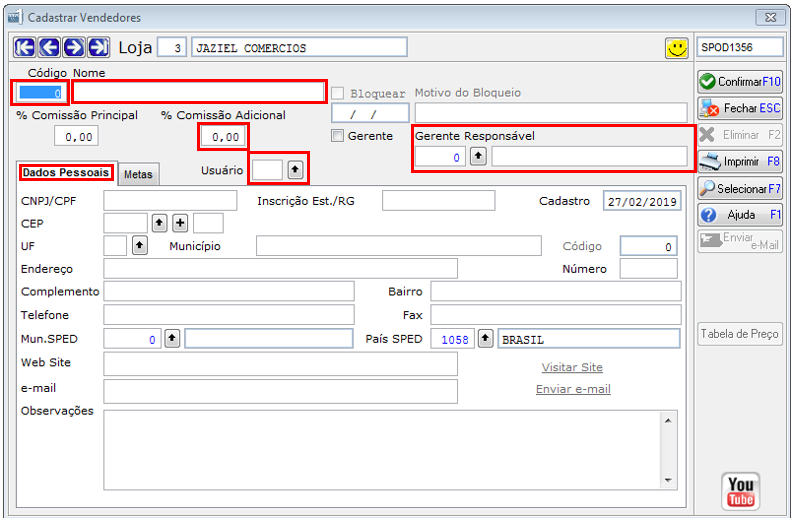Focus the CEP input field
Viewport: 793px width, 520px height.
tap(125, 223)
